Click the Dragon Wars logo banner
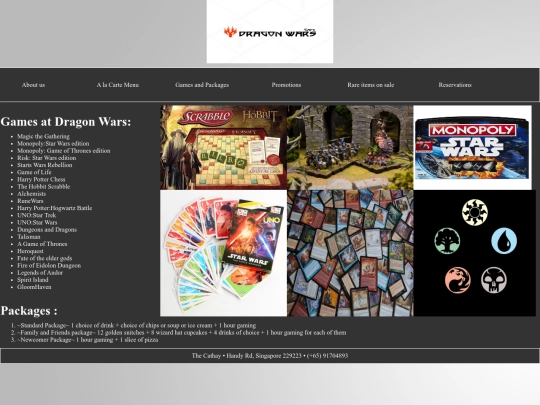This screenshot has height=405, width=540. pyautogui.click(x=270, y=31)
